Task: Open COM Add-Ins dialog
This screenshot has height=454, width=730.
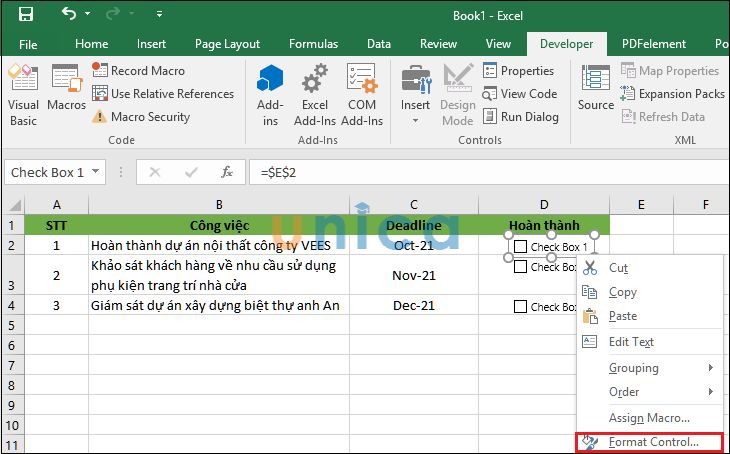Action: click(362, 95)
